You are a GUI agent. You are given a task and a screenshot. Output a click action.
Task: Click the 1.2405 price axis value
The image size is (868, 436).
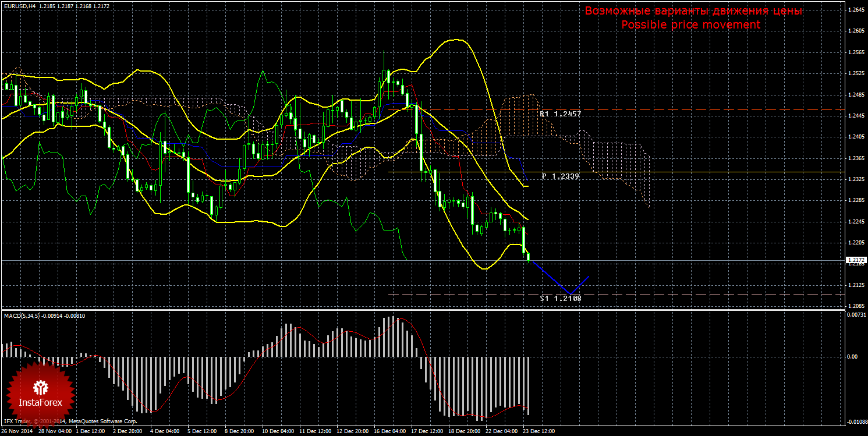855,137
